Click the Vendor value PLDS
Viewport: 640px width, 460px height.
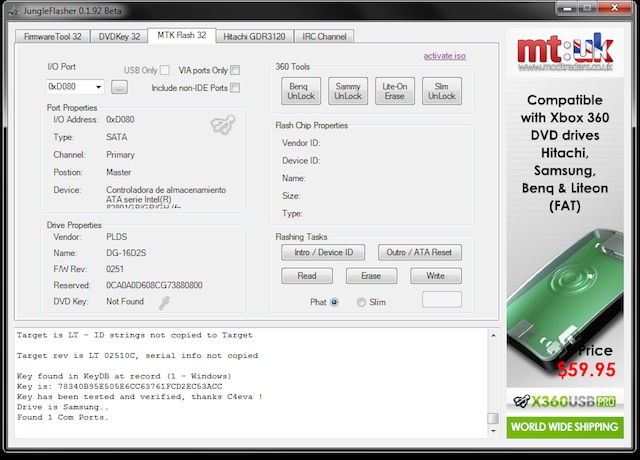coord(117,237)
